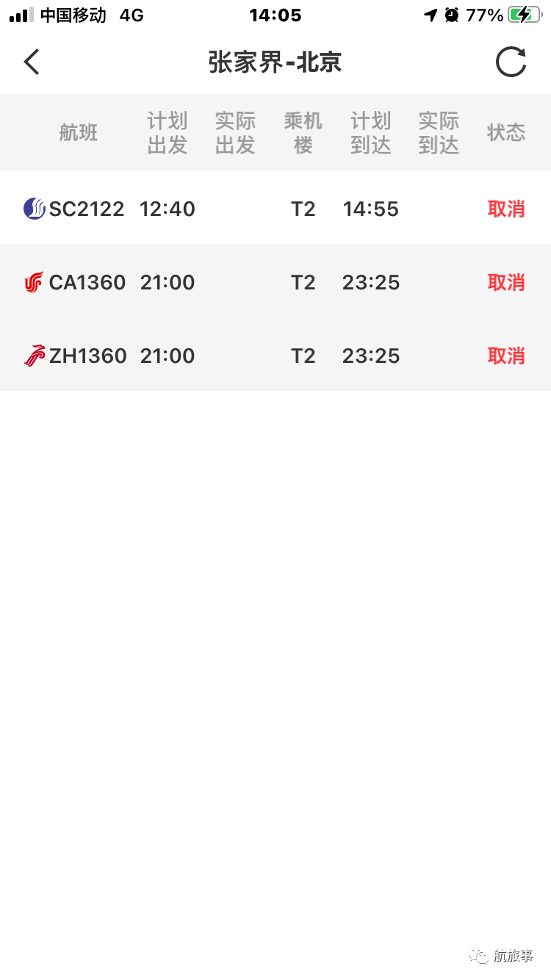The height and width of the screenshot is (980, 551).
Task: Tap the cellular signal bars icon
Action: (x=21, y=15)
